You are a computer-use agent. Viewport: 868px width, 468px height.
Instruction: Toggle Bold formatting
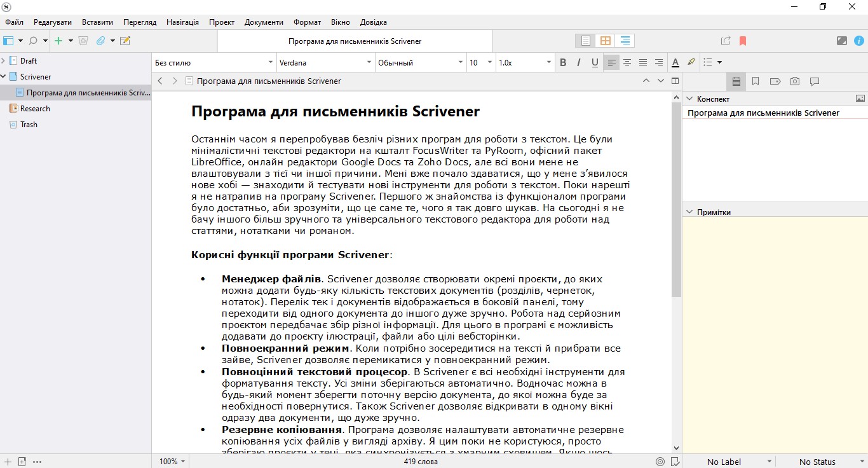(x=562, y=62)
